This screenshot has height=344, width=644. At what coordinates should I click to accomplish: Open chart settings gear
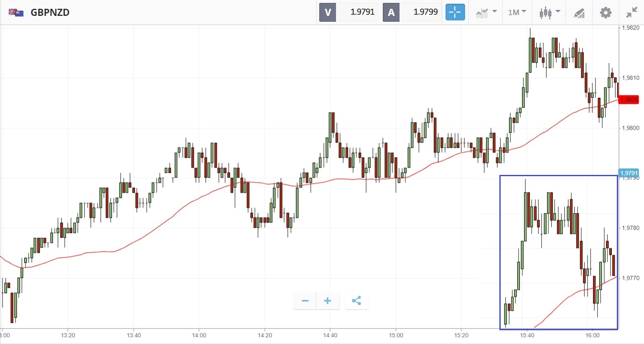[x=606, y=13]
